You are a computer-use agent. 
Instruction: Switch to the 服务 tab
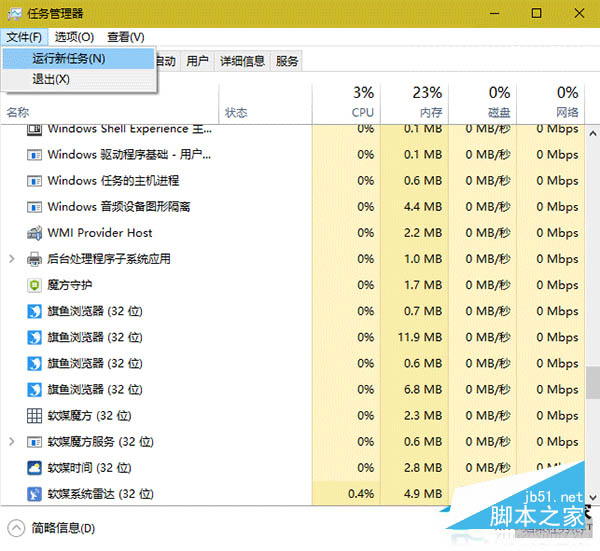pos(287,61)
